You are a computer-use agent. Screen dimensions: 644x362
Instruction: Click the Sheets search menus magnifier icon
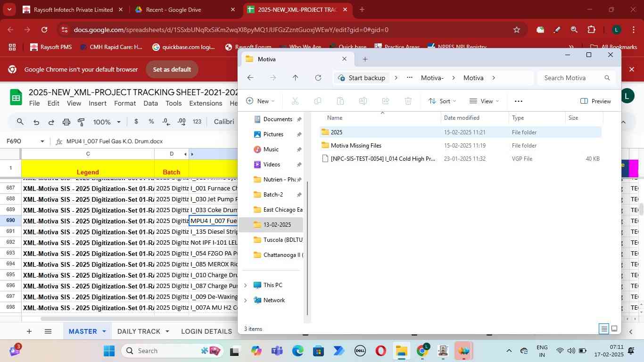[20, 122]
